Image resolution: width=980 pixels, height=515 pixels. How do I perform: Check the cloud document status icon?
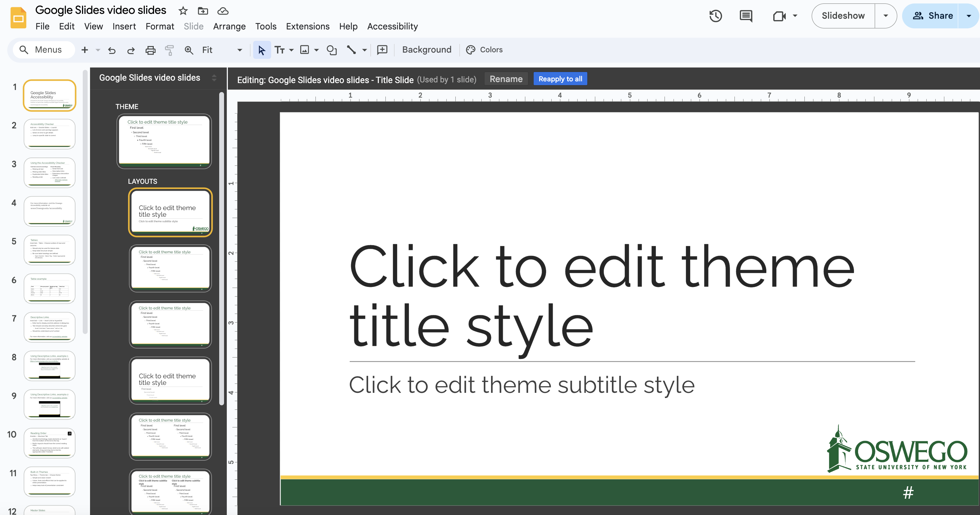223,11
